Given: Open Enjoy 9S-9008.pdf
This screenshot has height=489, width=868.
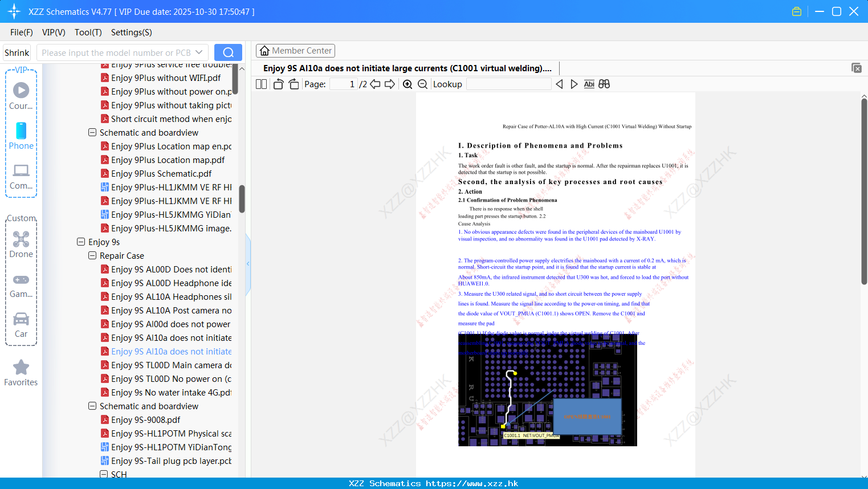Looking at the screenshot, I should click(146, 420).
